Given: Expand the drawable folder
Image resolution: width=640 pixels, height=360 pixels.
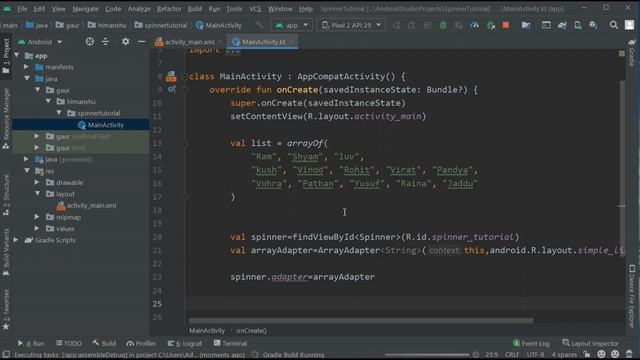Looking at the screenshot, I should [37, 182].
